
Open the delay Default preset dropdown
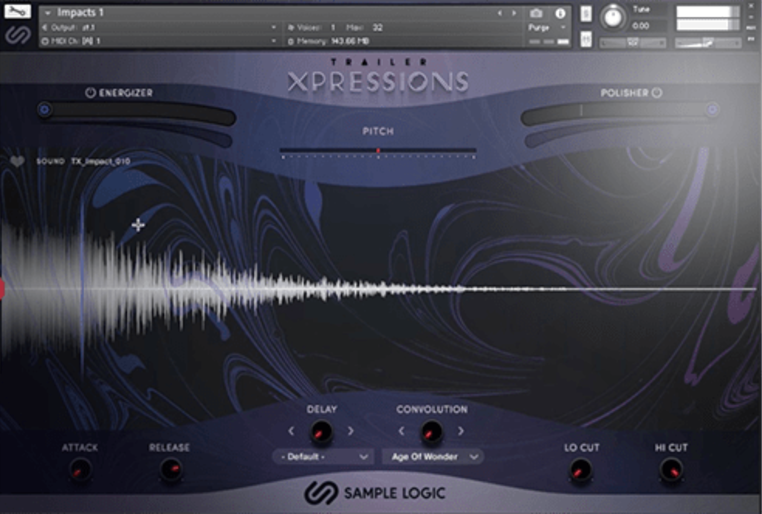click(x=321, y=457)
